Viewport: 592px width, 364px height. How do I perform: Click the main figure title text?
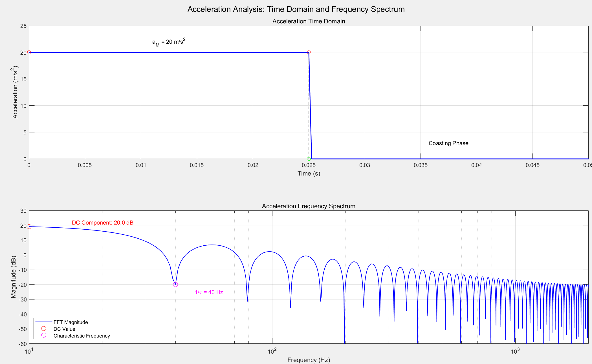296,9
